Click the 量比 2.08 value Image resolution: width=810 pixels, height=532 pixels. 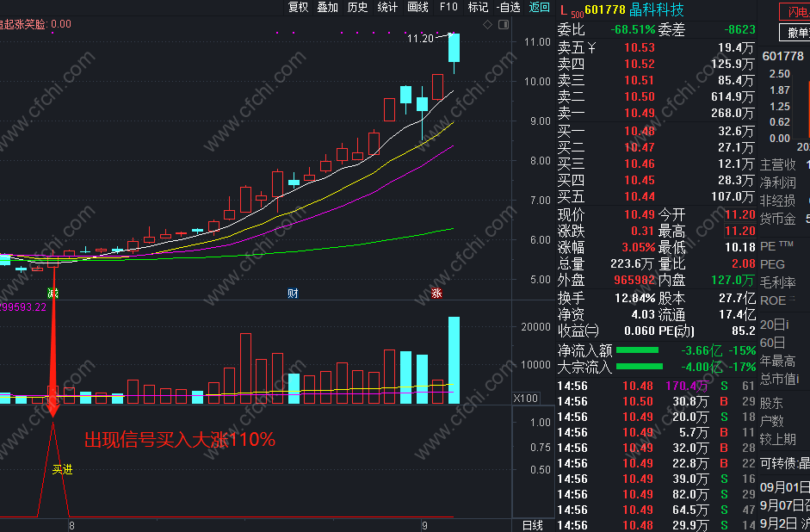pyautogui.click(x=744, y=264)
